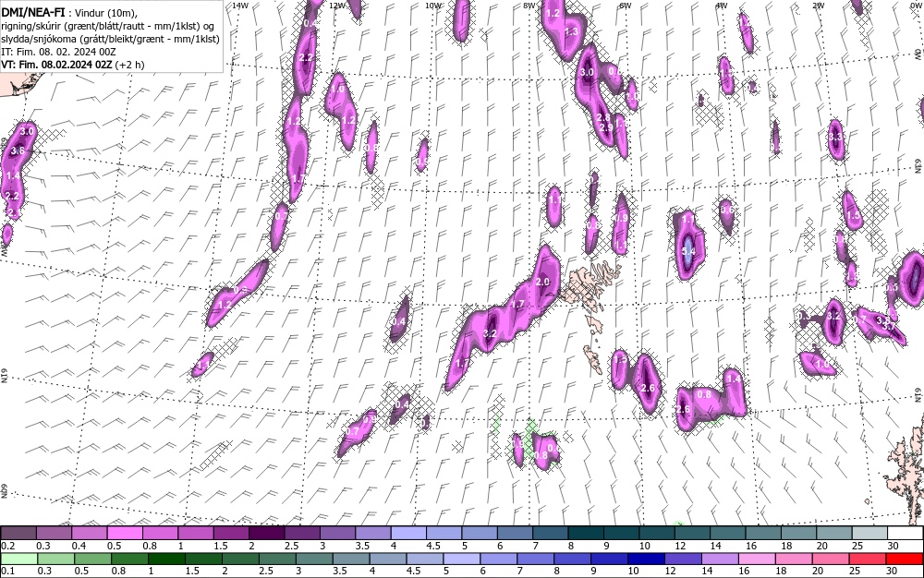
Task: Click the 4W longitude label
Action: (x=722, y=6)
